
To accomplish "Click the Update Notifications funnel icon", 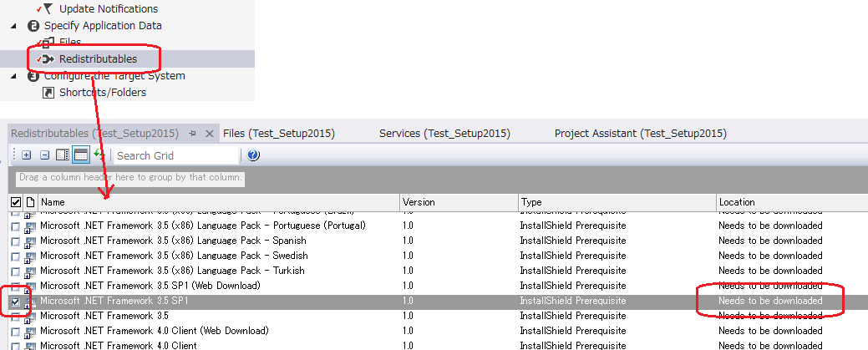I will tap(48, 8).
